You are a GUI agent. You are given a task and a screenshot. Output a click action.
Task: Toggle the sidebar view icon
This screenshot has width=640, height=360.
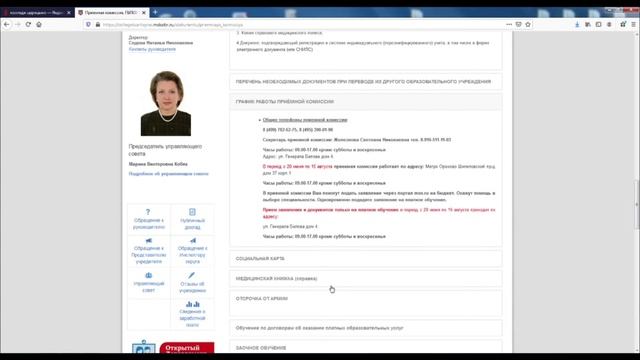click(x=598, y=24)
